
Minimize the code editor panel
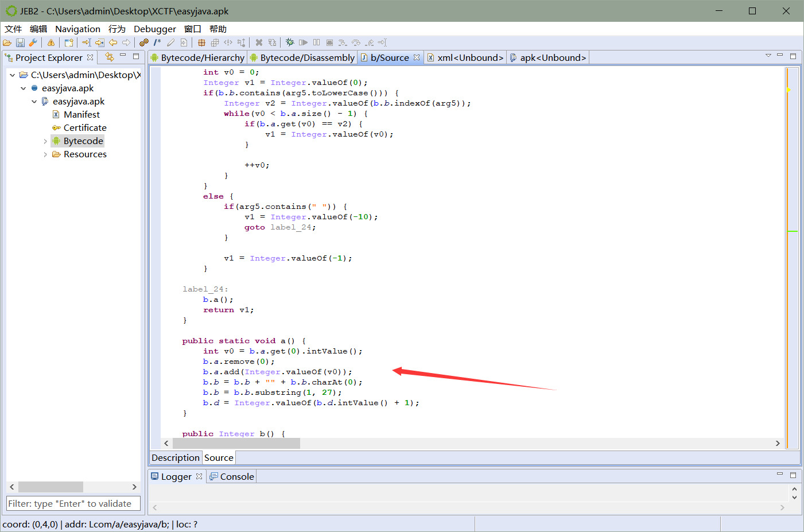[780, 55]
